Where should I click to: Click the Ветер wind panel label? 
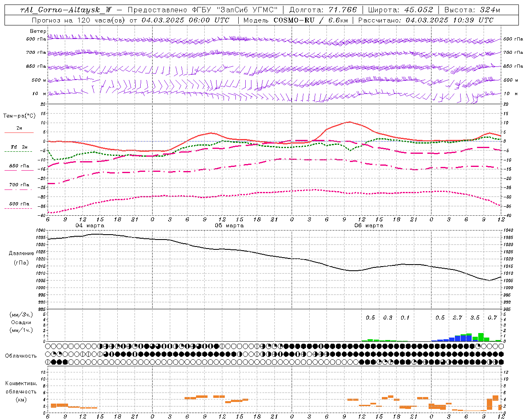click(x=38, y=31)
